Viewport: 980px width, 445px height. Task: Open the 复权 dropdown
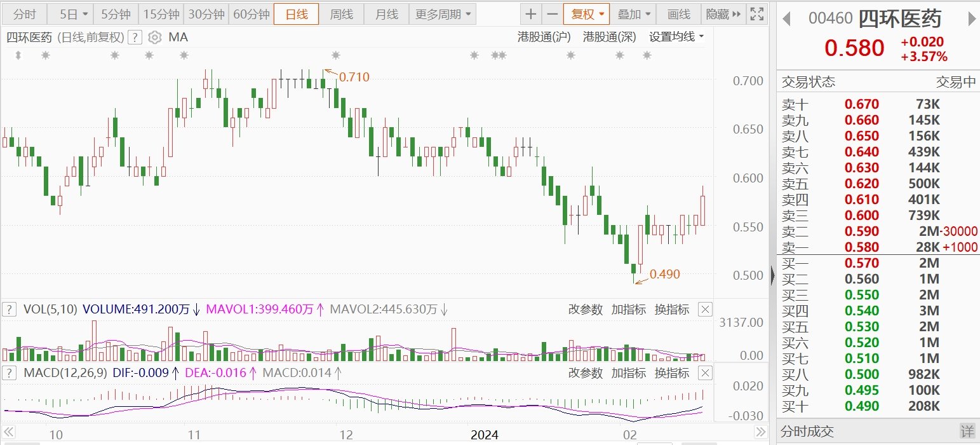pyautogui.click(x=586, y=14)
